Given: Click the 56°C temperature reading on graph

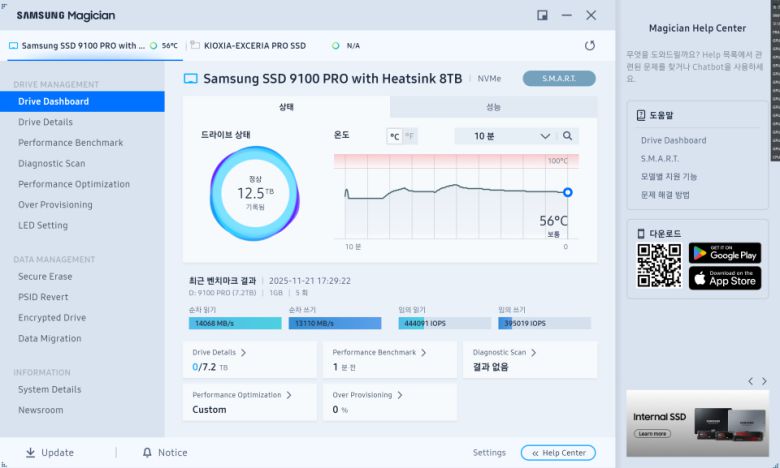Looking at the screenshot, I should click(553, 221).
